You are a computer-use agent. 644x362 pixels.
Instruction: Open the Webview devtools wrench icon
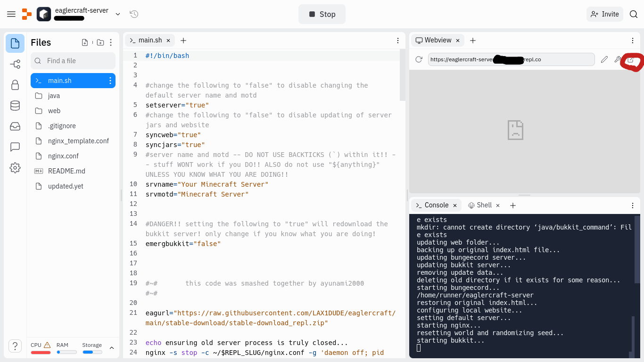tap(618, 59)
